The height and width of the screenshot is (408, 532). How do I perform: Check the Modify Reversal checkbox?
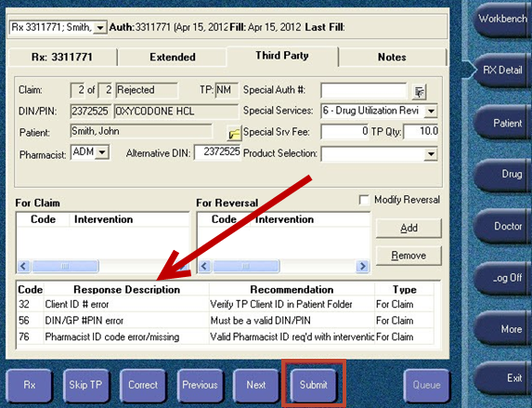pos(364,200)
